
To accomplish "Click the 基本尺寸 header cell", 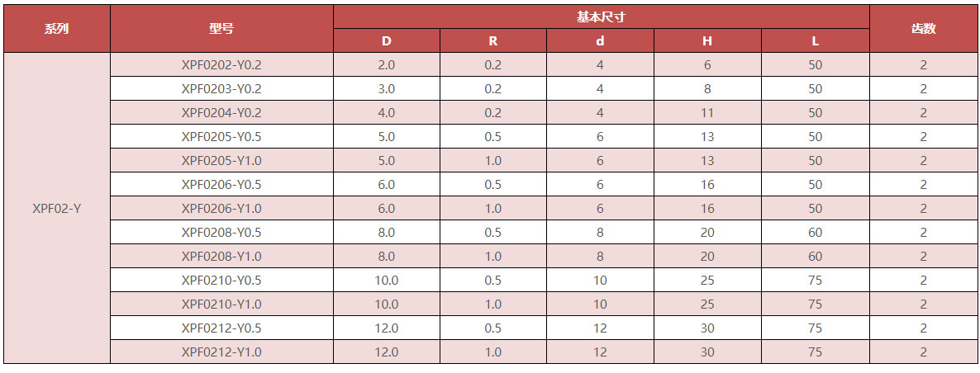I will 601,17.
